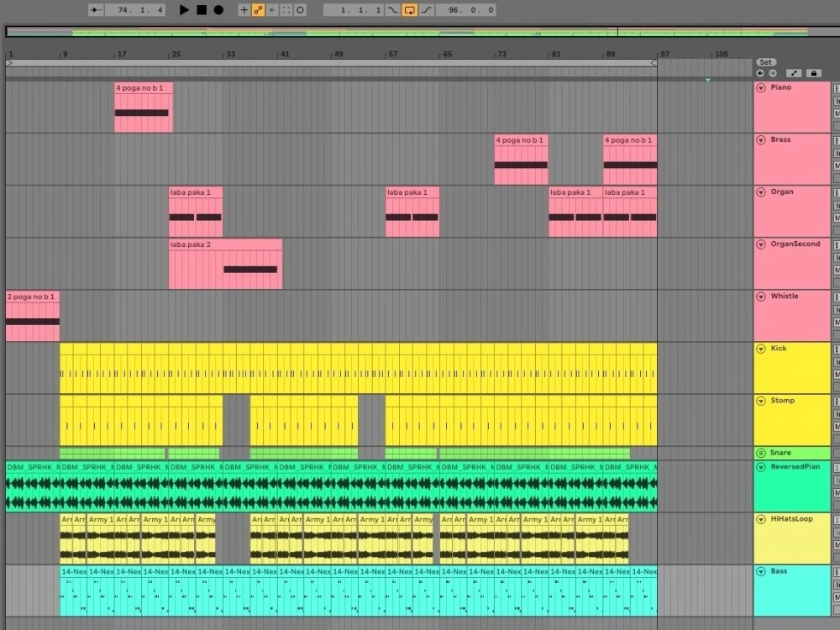Fold the HiHatsLoop track
The width and height of the screenshot is (840, 630).
(761, 519)
